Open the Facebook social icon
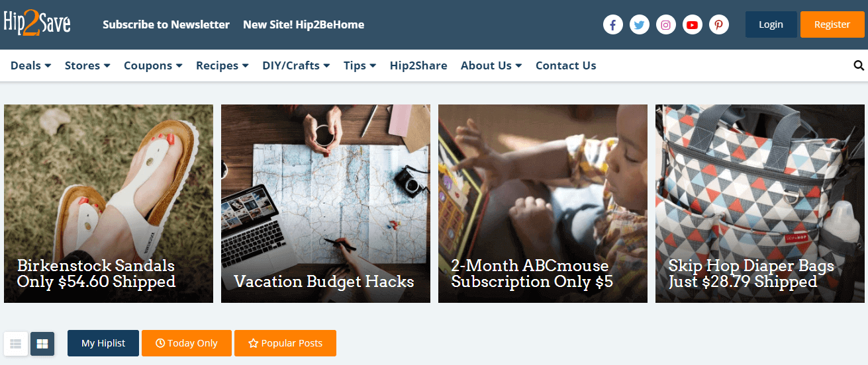The height and width of the screenshot is (365, 868). coord(613,25)
